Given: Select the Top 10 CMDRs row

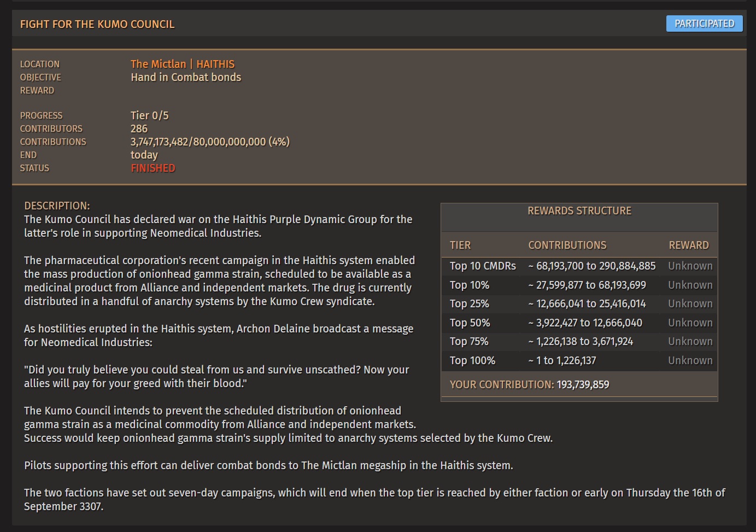Looking at the screenshot, I should (x=579, y=266).
